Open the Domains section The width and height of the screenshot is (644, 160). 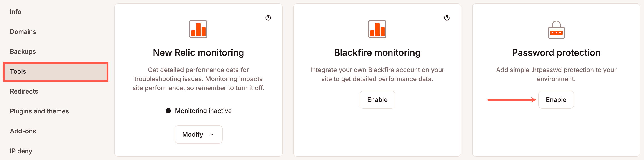pos(23,32)
